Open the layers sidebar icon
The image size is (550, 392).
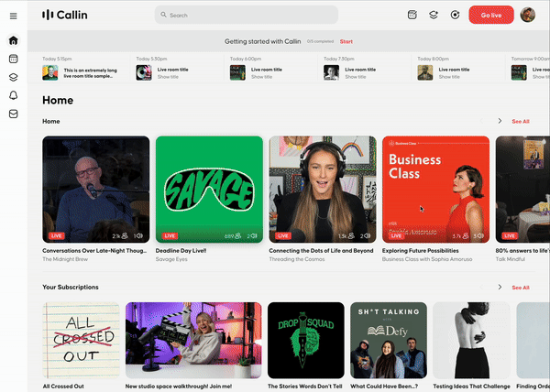tap(14, 77)
